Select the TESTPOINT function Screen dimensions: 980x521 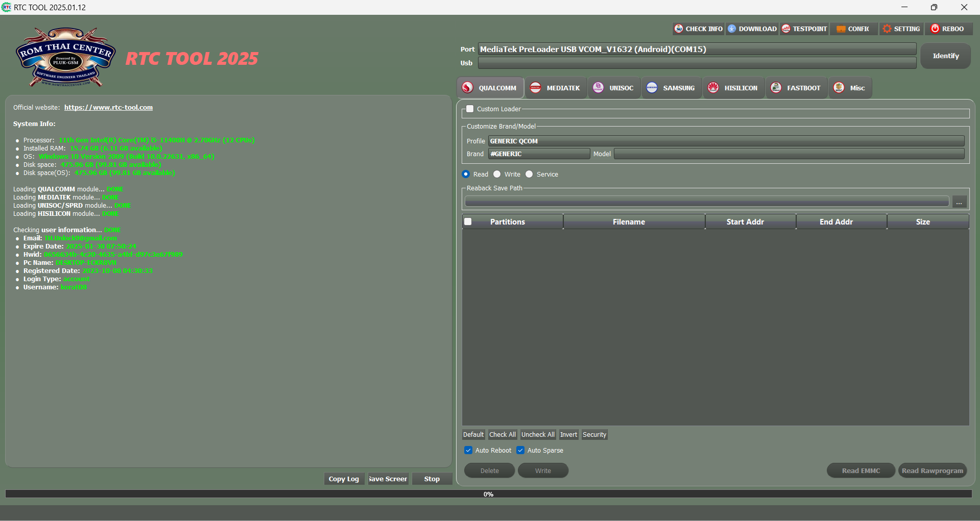click(x=786, y=29)
